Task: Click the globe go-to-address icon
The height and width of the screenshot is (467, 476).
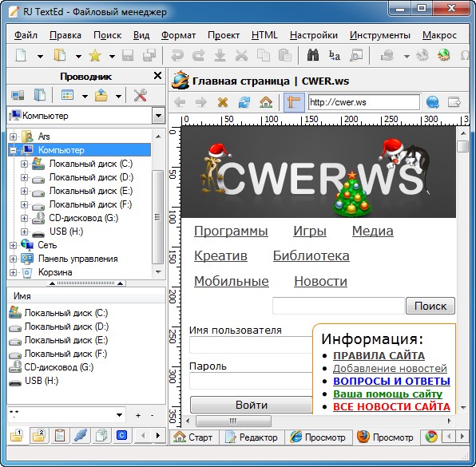Action: click(432, 102)
